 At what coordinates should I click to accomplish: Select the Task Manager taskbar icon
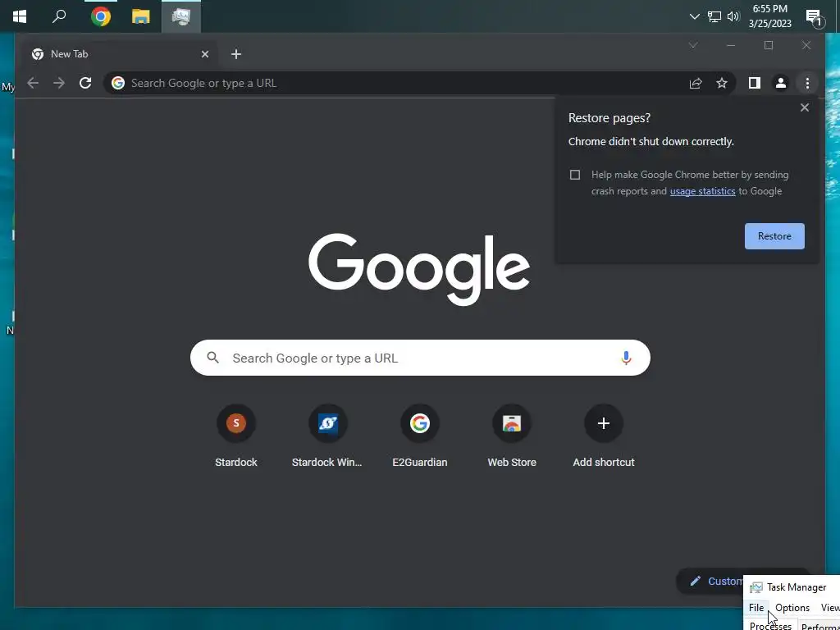tap(181, 16)
